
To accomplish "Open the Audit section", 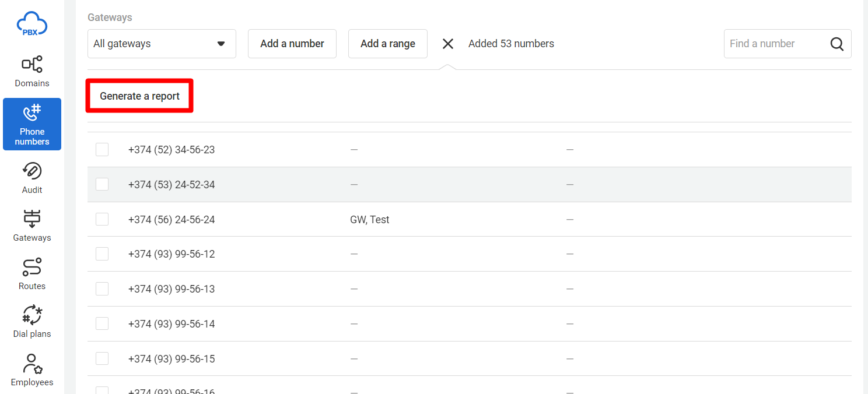I will [x=32, y=178].
